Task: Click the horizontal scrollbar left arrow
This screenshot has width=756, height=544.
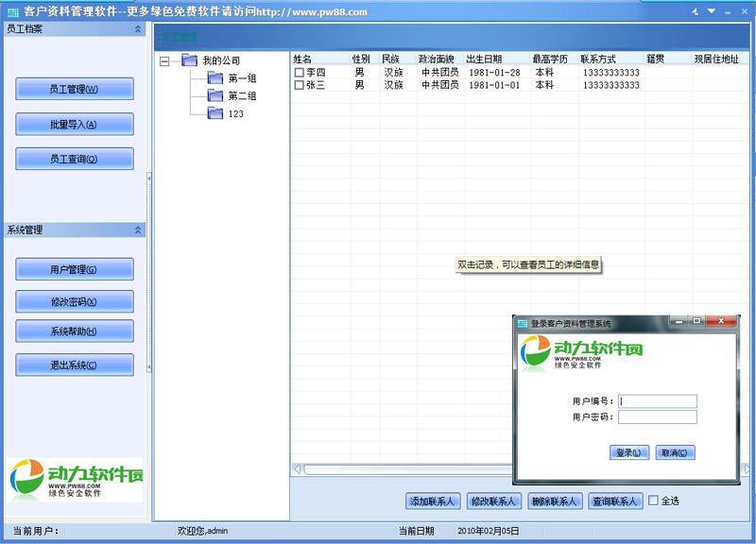Action: coord(297,468)
